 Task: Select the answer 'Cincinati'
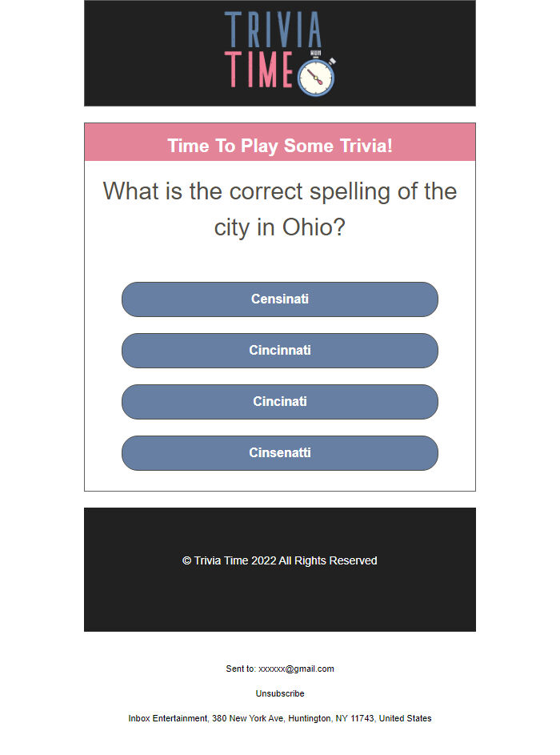click(279, 402)
